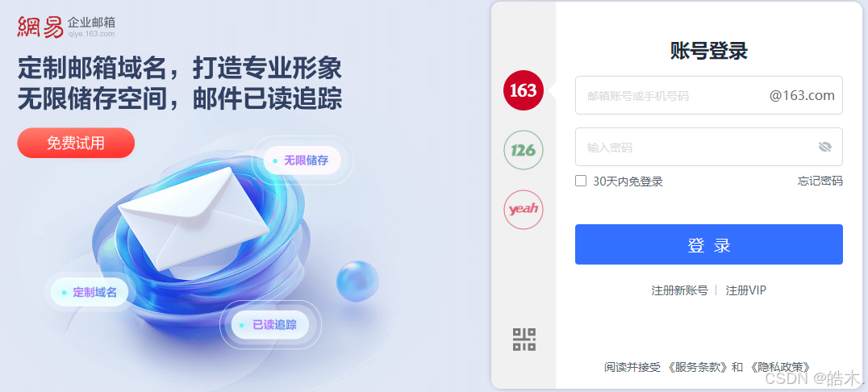Click the 免费试用 red button
This screenshot has height=392, width=868.
(76, 143)
